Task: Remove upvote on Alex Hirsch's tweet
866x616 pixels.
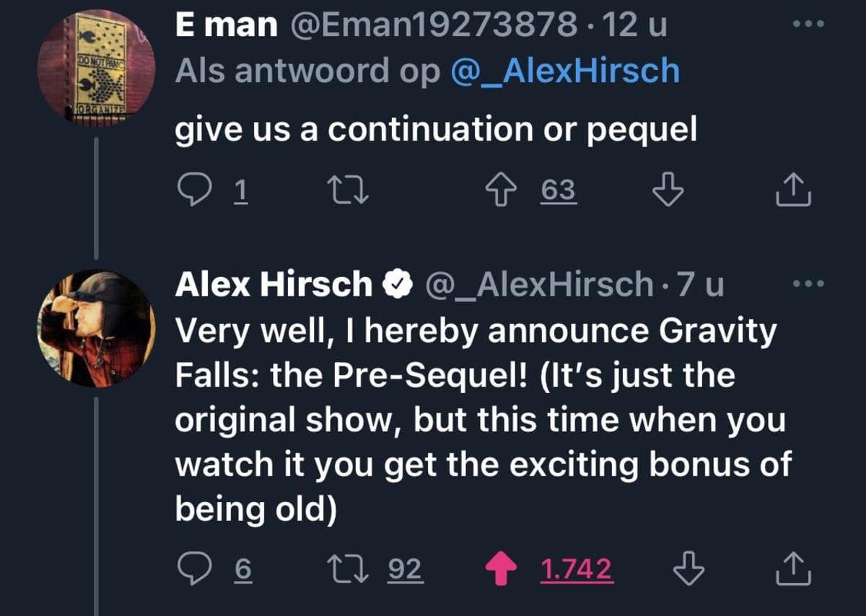Action: tap(504, 570)
